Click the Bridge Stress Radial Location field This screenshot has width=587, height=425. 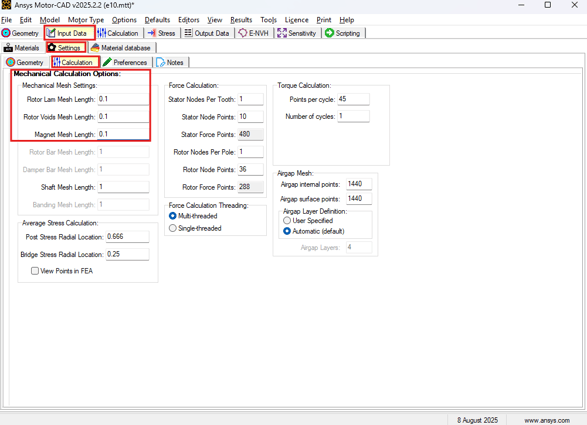point(127,254)
